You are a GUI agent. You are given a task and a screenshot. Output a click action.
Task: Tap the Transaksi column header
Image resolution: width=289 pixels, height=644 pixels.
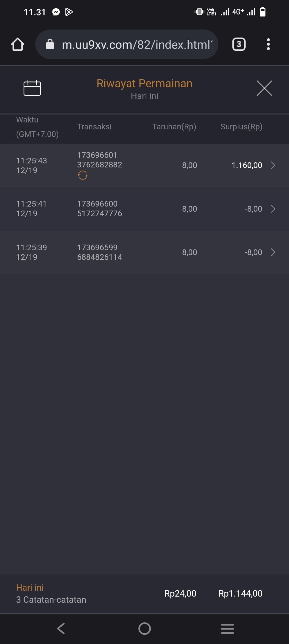[x=94, y=127]
